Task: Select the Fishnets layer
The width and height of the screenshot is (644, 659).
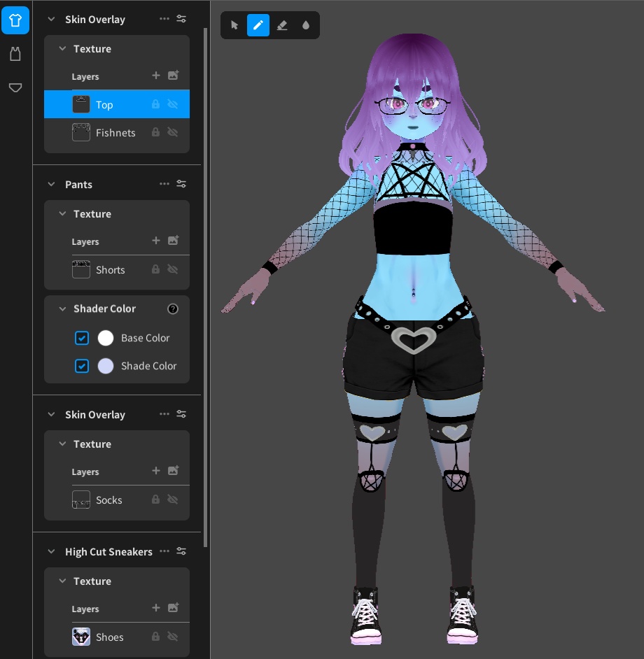Action: (x=116, y=132)
